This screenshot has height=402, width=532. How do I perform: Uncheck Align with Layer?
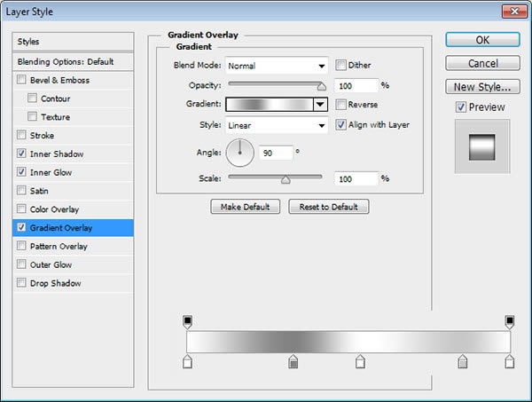click(x=340, y=124)
